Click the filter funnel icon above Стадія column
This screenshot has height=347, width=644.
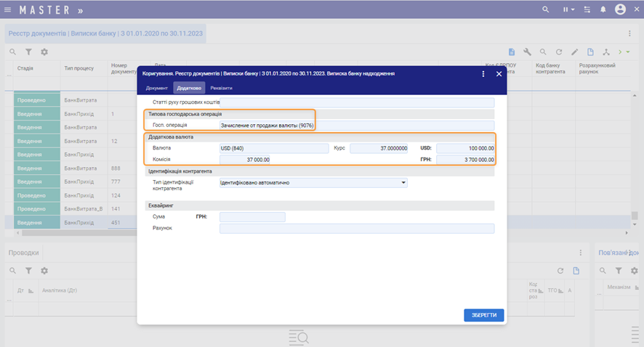(28, 52)
